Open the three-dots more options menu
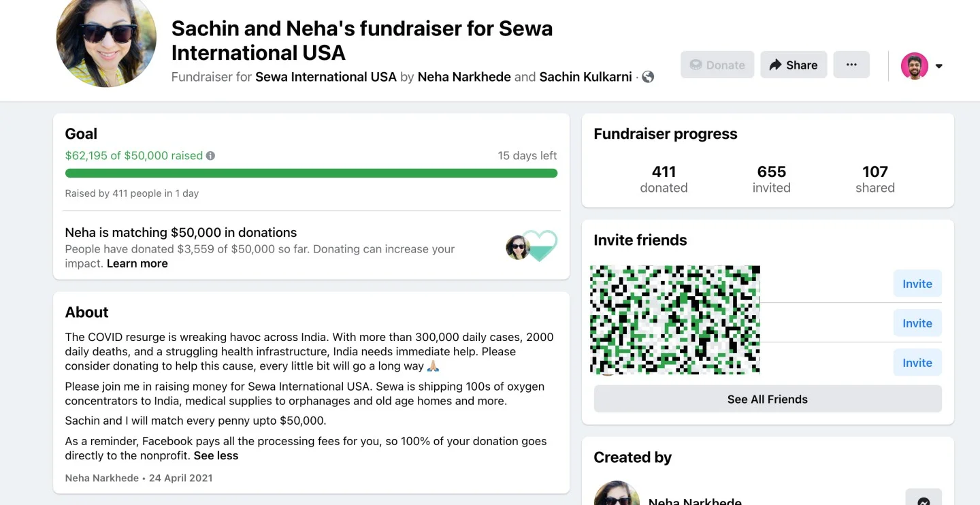This screenshot has width=980, height=505. tap(851, 65)
